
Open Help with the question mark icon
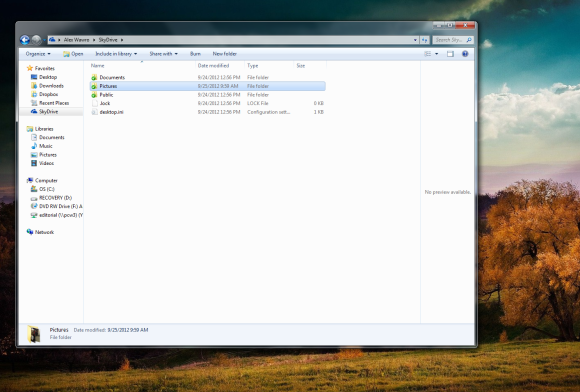pyautogui.click(x=465, y=54)
